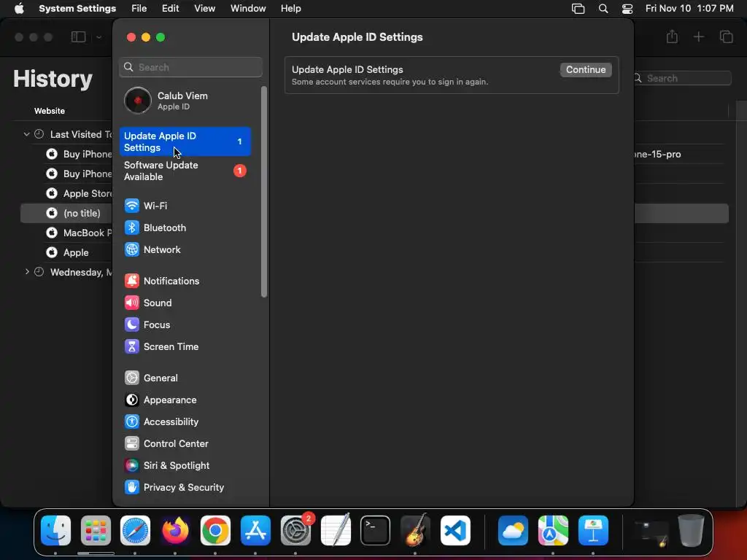Open Accessibility settings
Viewport: 747px width, 560px height.
(x=185, y=422)
